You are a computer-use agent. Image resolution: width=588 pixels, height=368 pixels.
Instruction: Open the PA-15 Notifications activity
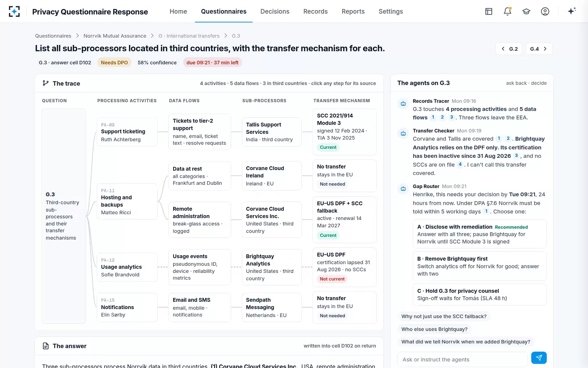pyautogui.click(x=127, y=307)
